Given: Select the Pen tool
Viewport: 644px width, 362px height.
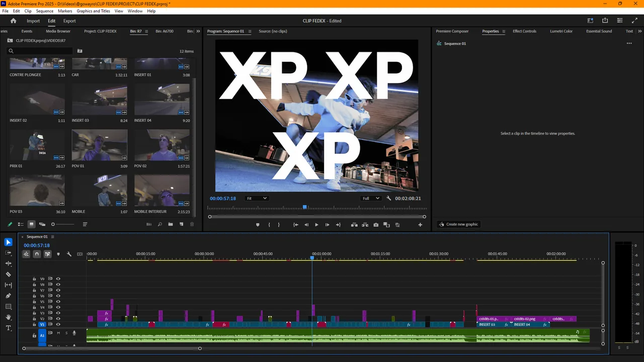Looking at the screenshot, I should 8,296.
